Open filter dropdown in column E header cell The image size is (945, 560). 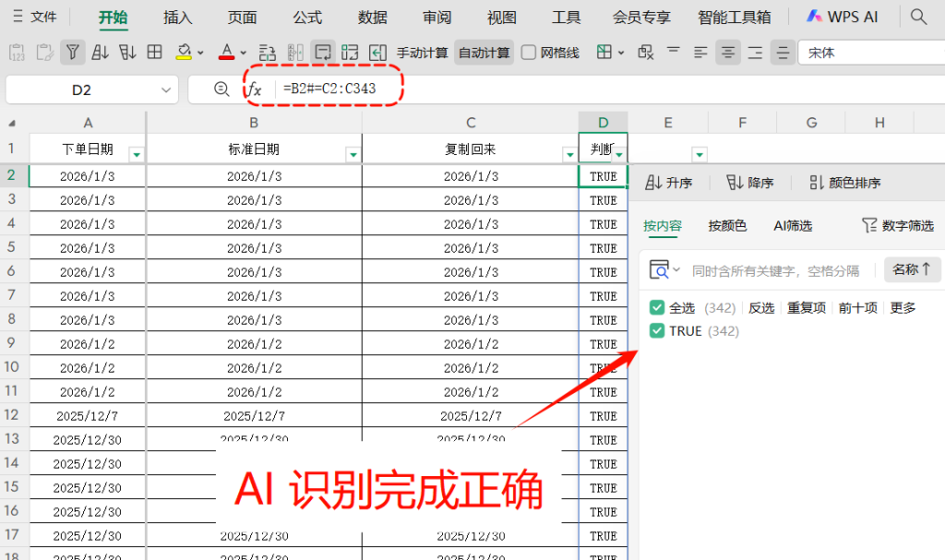(x=700, y=155)
